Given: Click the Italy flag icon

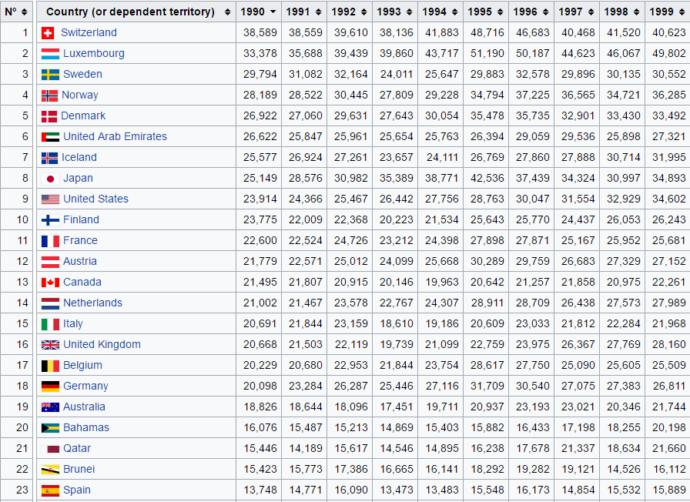Looking at the screenshot, I should click(x=50, y=324).
